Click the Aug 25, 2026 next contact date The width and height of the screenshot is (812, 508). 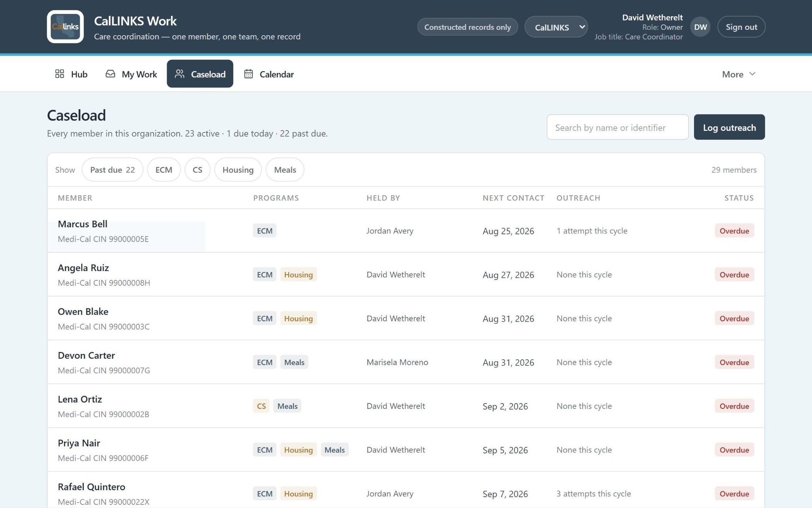click(x=508, y=231)
